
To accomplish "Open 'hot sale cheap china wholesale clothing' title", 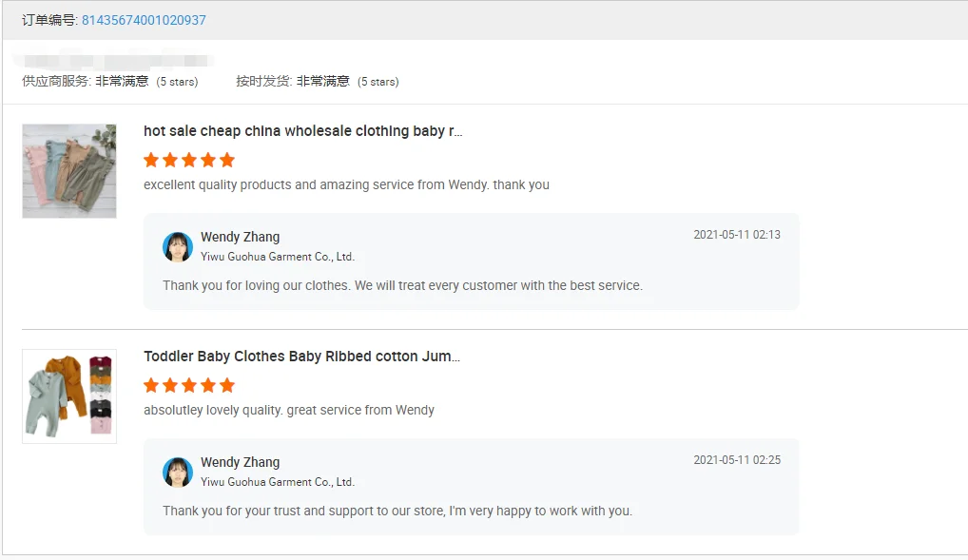I will tap(302, 131).
